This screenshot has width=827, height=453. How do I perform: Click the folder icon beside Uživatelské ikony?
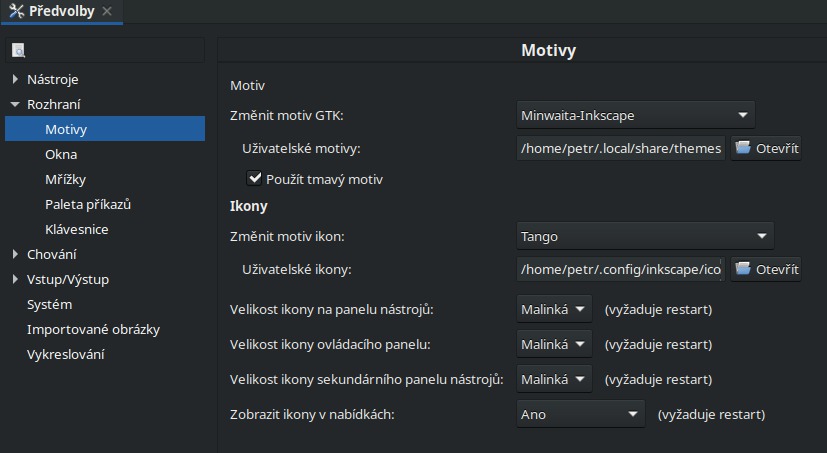coord(743,268)
